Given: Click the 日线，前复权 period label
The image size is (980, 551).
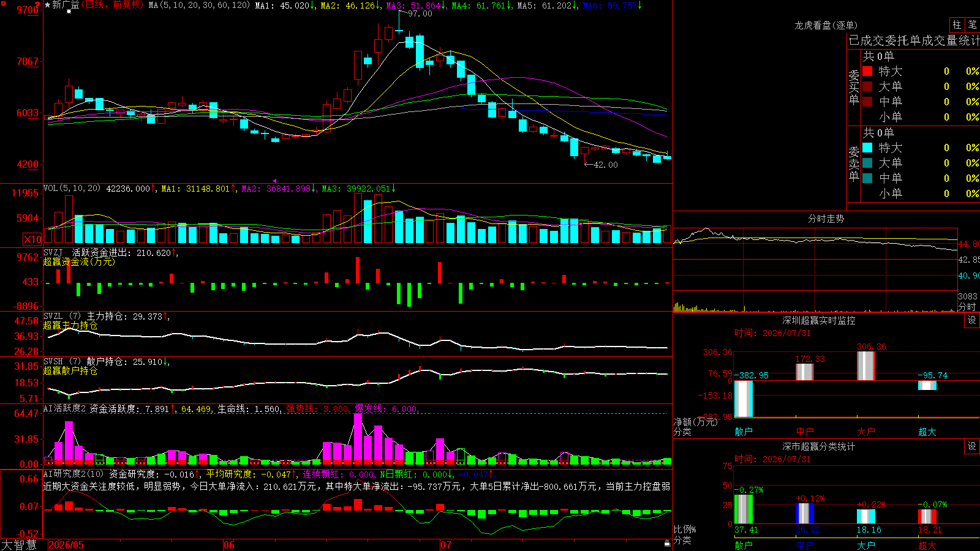Looking at the screenshot, I should pos(113,5).
